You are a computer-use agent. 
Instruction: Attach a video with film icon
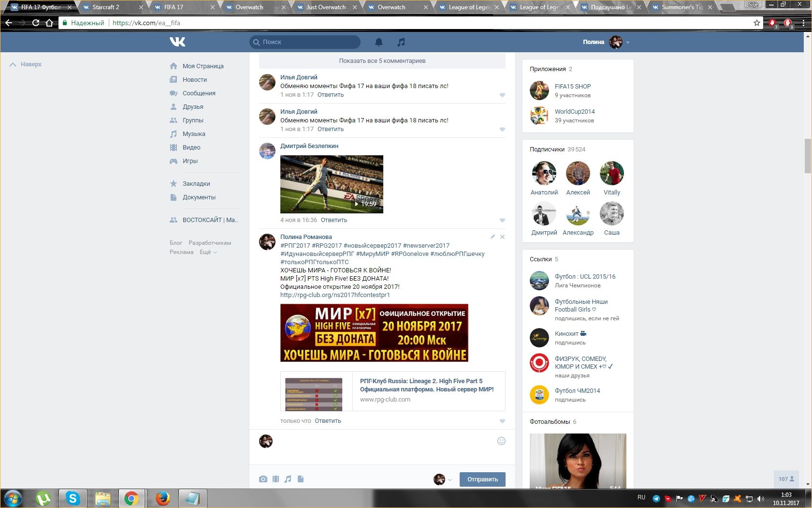275,479
